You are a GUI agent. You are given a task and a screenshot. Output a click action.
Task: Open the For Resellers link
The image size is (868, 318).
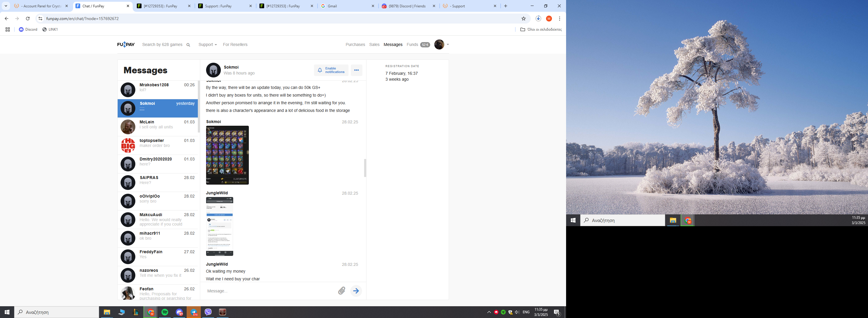235,44
